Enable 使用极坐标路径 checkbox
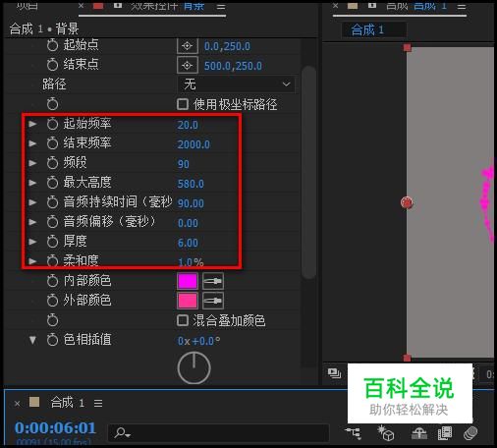497x448 pixels. pyautogui.click(x=183, y=104)
